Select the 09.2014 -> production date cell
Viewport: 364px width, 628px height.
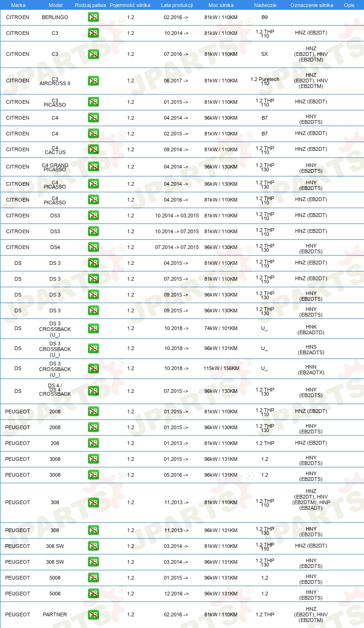point(176,150)
